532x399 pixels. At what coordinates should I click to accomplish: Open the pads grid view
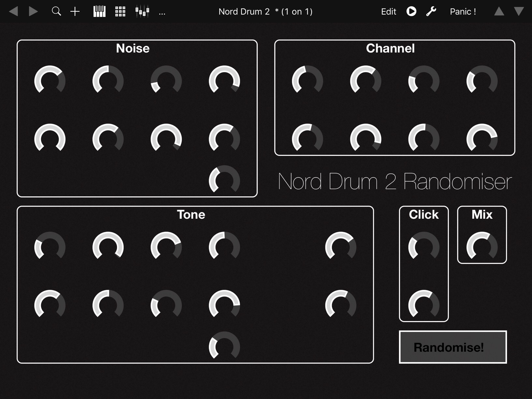click(120, 11)
